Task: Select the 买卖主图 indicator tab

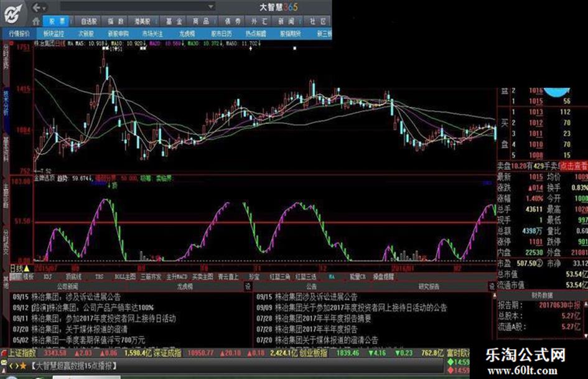Action: [202, 277]
